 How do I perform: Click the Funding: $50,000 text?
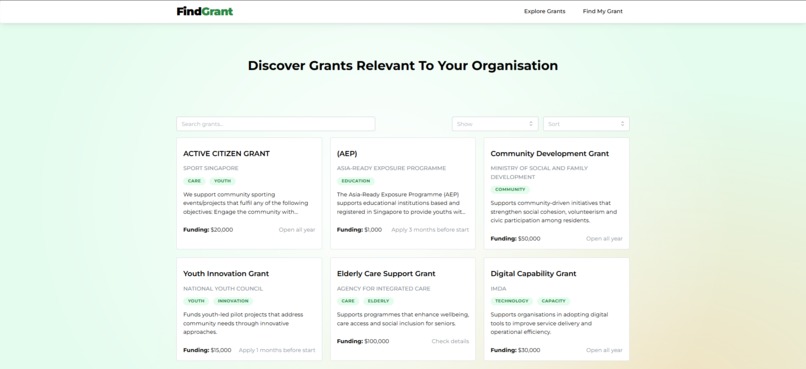[515, 238]
